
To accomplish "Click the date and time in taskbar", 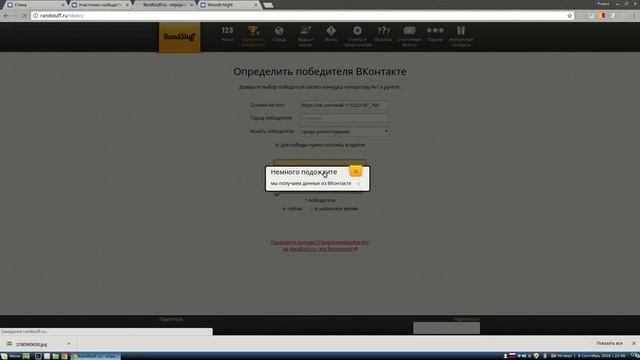I will 590,356.
